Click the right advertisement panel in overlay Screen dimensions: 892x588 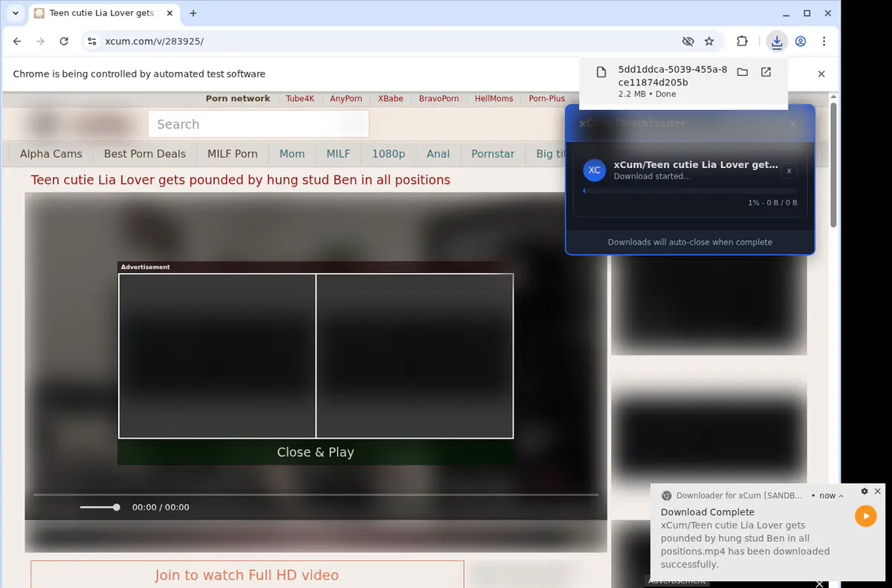tap(415, 356)
